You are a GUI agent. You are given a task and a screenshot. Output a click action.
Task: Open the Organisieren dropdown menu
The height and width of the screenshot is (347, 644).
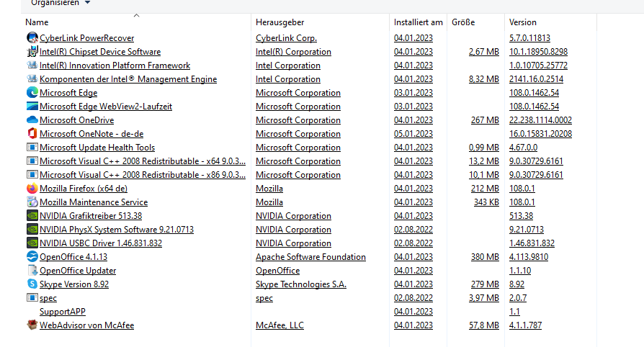61,3
